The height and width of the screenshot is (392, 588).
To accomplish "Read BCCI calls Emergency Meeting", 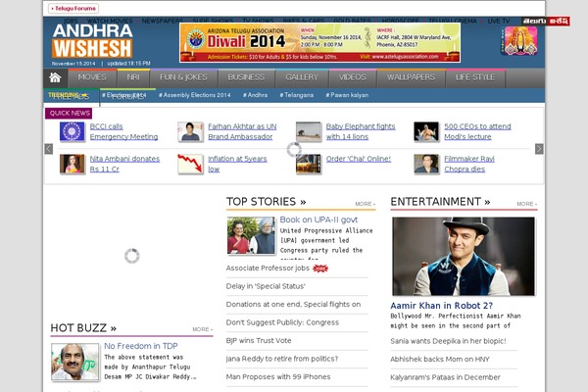I will [x=123, y=131].
